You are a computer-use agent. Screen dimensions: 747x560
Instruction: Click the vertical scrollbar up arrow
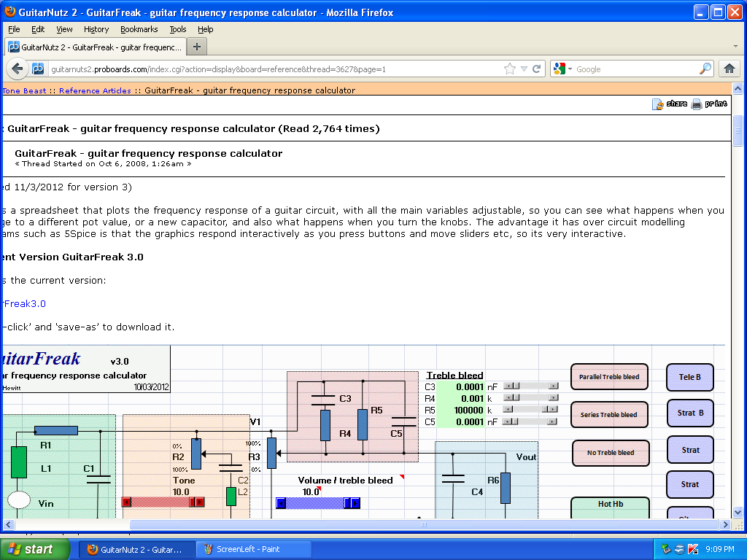click(x=738, y=88)
